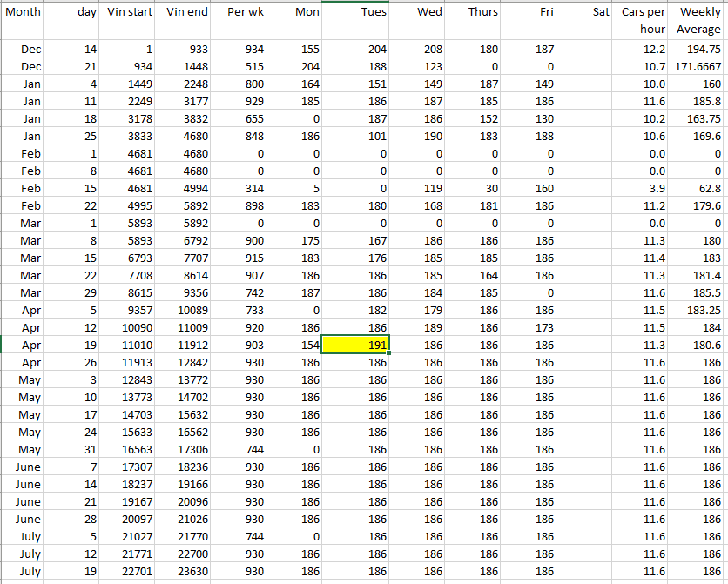Select the Weekly Average cell showing 62.8
This screenshot has width=728, height=584.
[699, 188]
